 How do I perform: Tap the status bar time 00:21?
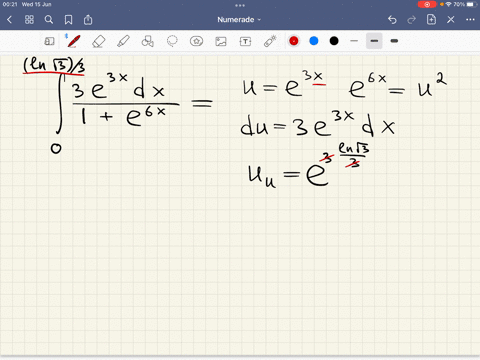point(10,4)
